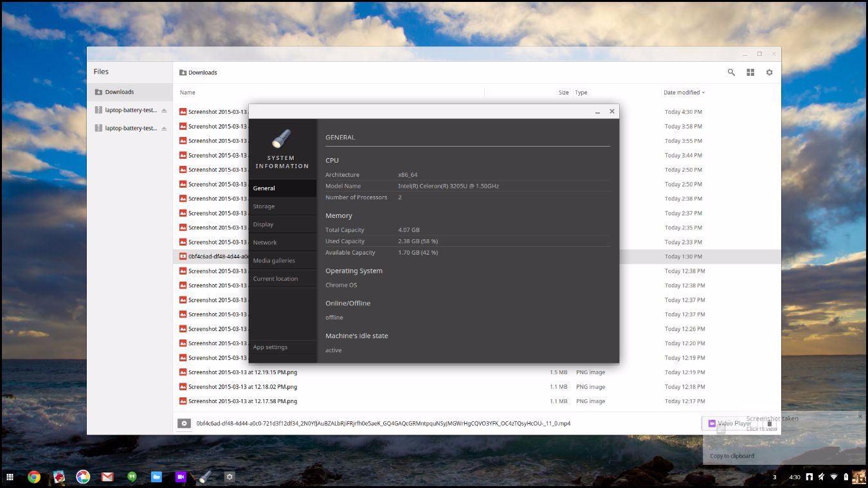
Task: Launch Chrome from the shelf
Action: (34, 477)
